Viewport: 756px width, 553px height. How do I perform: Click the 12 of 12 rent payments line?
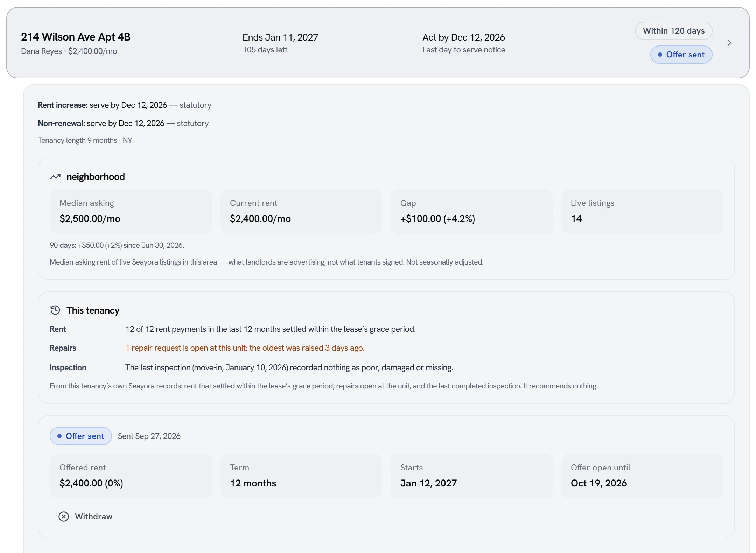(x=271, y=329)
